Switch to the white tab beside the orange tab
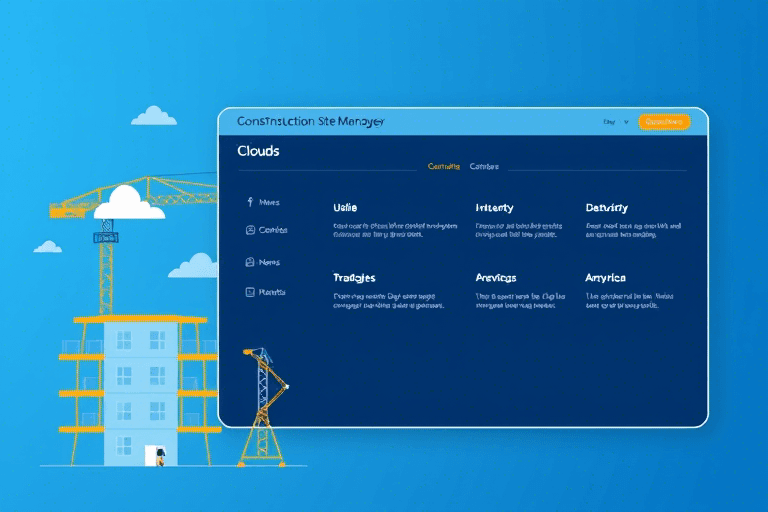768x512 pixels. click(484, 167)
